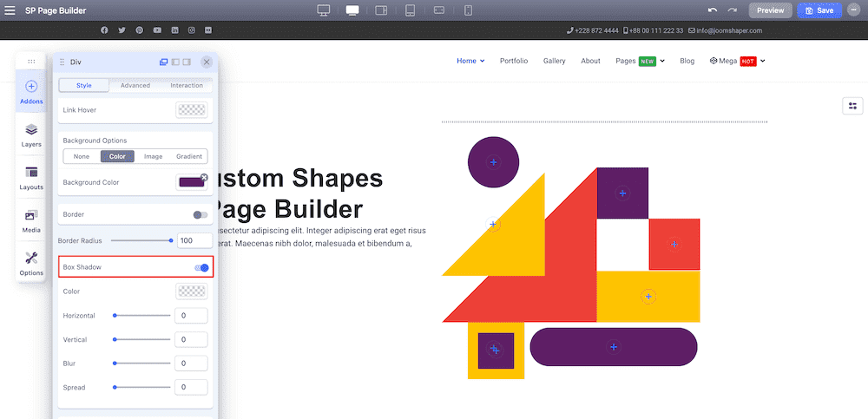Enable the Border toggle
Image resolution: width=868 pixels, height=419 pixels.
201,214
